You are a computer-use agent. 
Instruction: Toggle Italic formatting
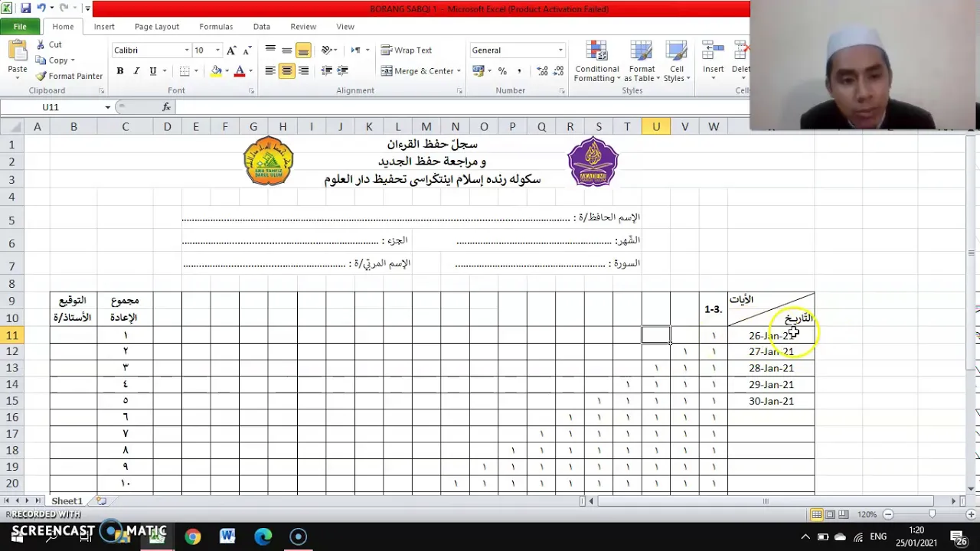pos(136,71)
